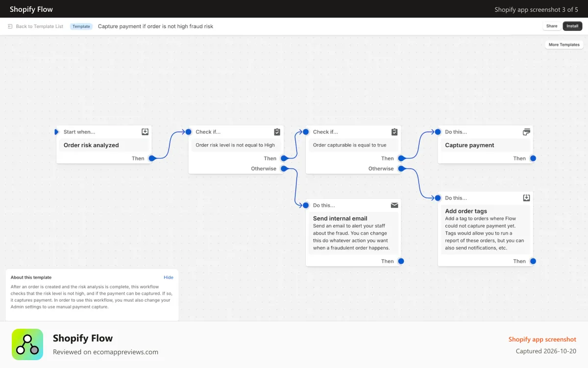
Task: Click the Otherwise label on the Order capturable check
Action: 381,169
